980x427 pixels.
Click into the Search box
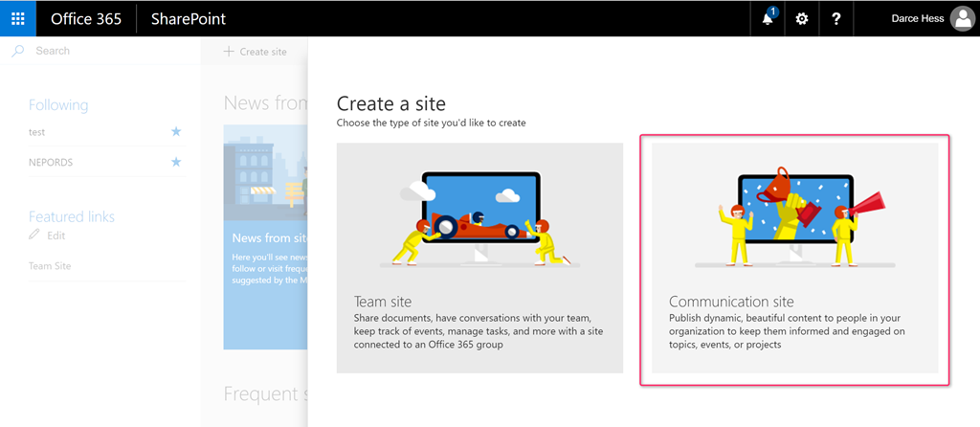100,51
